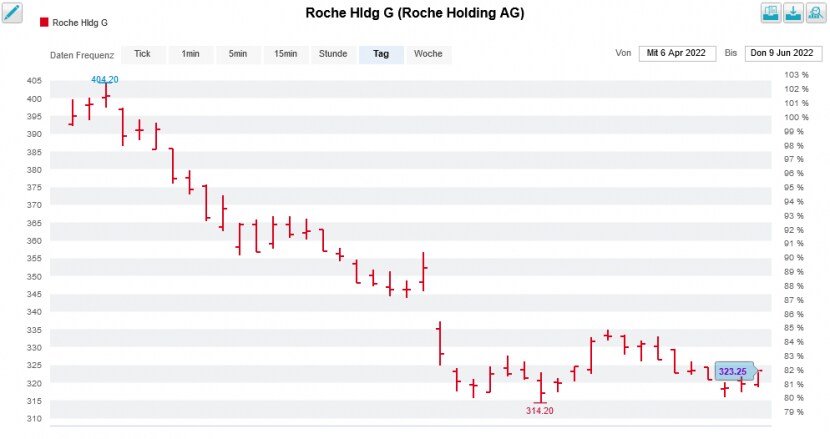Select the Tag frequency tab
The image size is (830, 439).
tap(381, 54)
